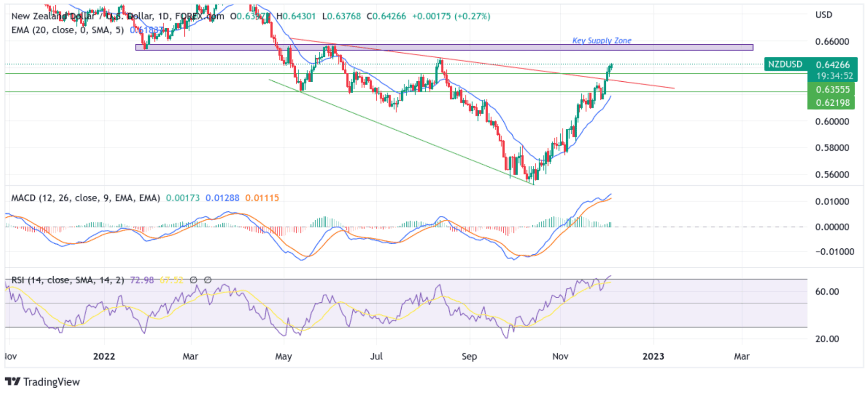The width and height of the screenshot is (868, 403).
Task: Click the high value H0.64301 in header
Action: pyautogui.click(x=296, y=16)
